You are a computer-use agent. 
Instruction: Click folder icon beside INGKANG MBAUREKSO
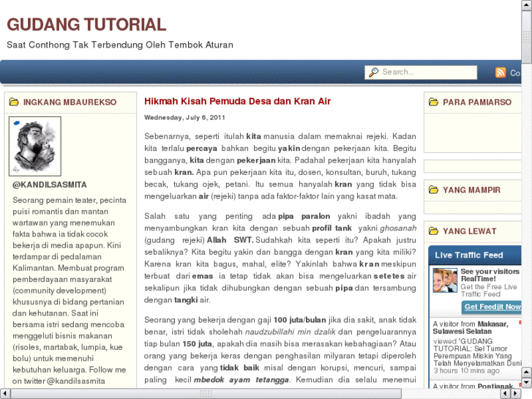click(x=14, y=102)
